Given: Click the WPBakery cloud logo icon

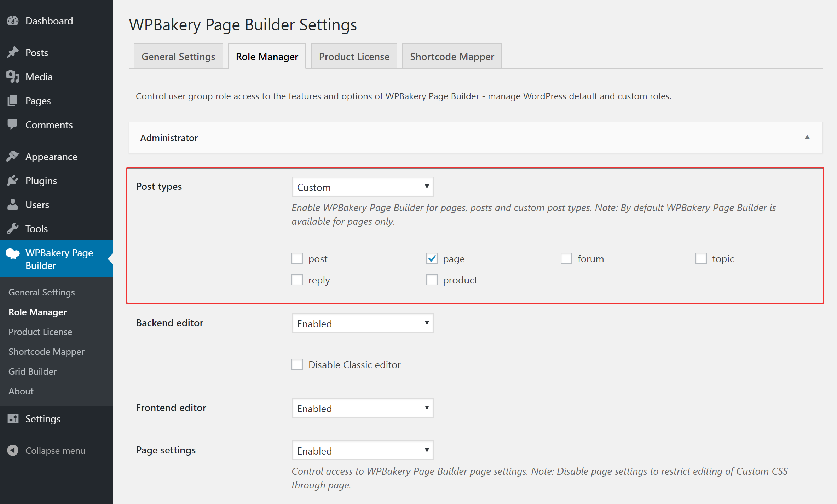Looking at the screenshot, I should [x=13, y=253].
